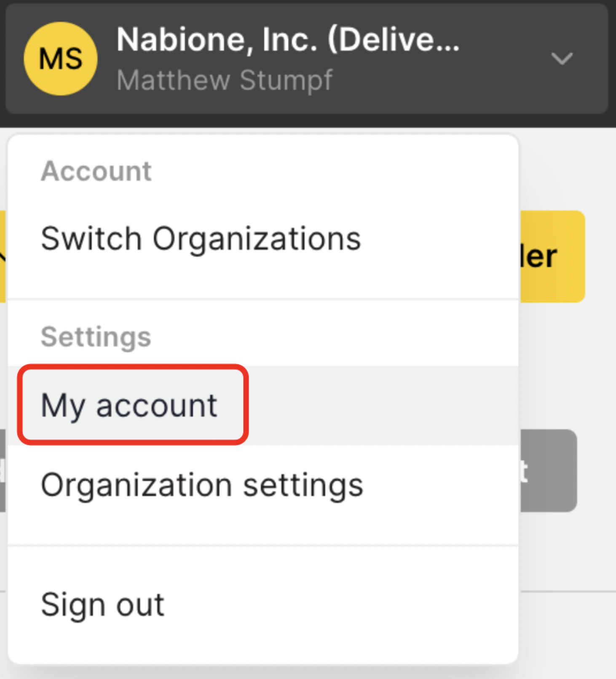Click the Matthew Stumpf user name
616x679 pixels.
[225, 80]
